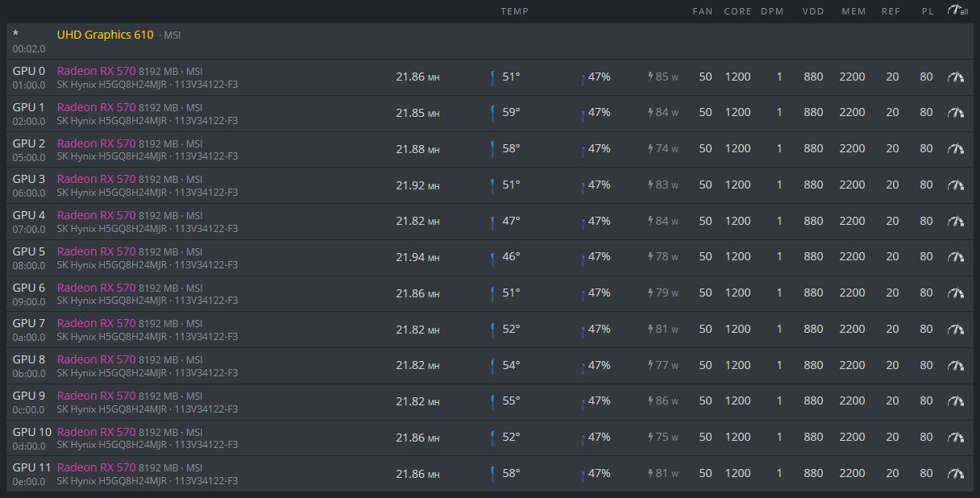Open overclock gauge for GPU 11
This screenshot has height=498, width=980.
tap(956, 474)
